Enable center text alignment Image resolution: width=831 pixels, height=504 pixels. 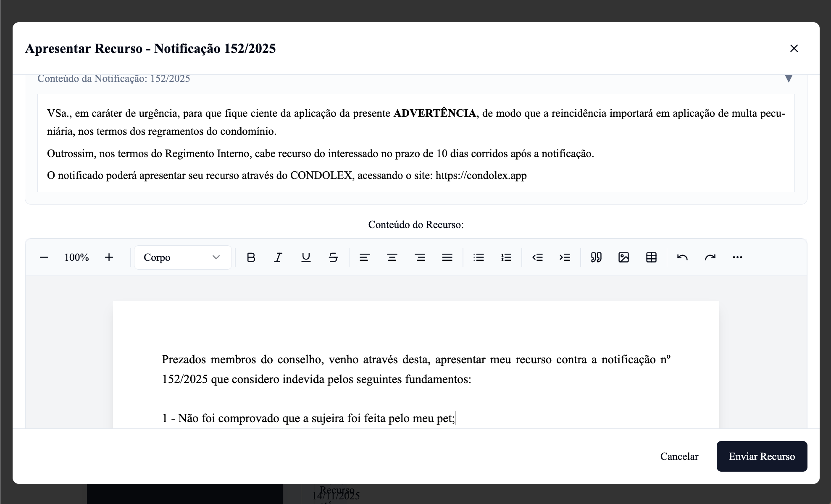click(392, 257)
